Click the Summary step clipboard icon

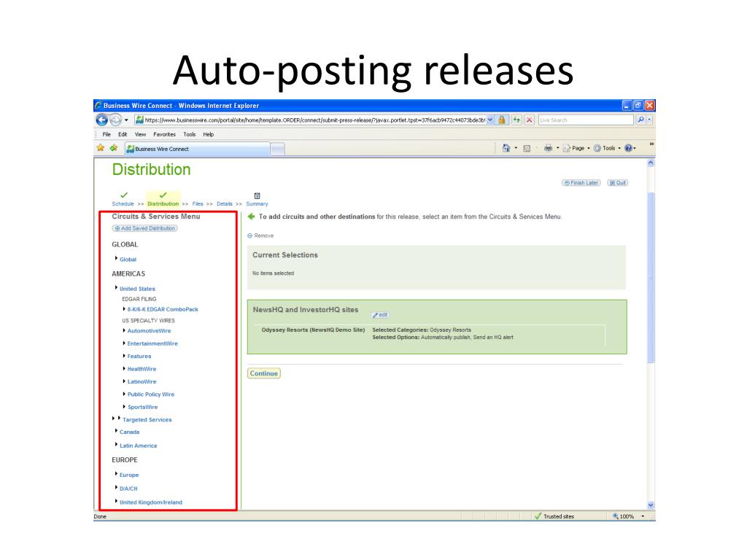(258, 195)
